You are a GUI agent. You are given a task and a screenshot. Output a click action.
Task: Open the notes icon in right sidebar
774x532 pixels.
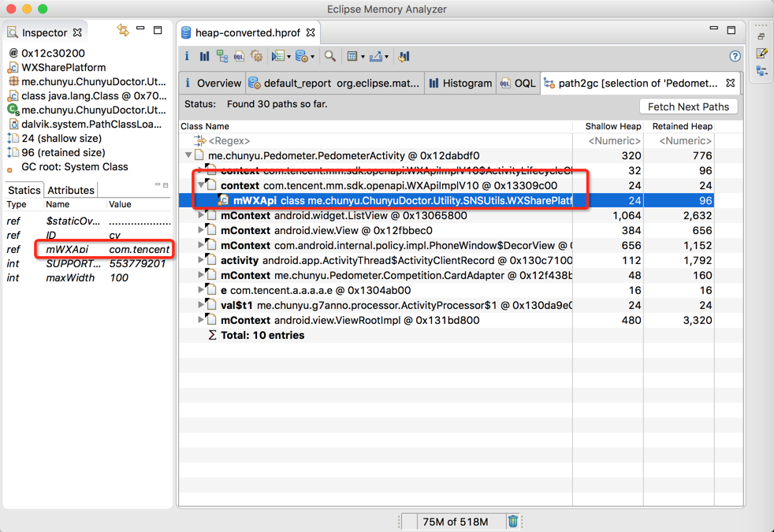click(x=761, y=54)
